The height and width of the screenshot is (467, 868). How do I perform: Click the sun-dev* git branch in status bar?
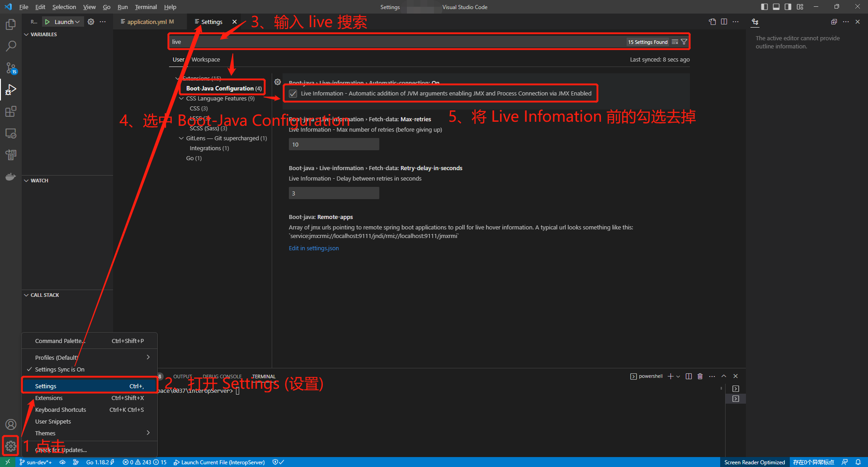pos(35,462)
